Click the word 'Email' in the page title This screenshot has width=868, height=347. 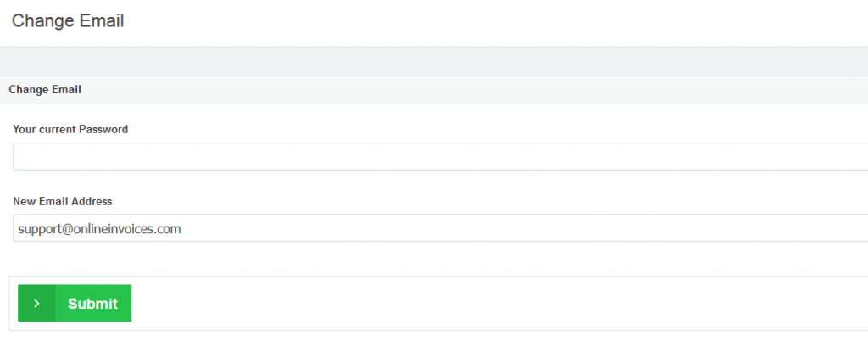[104, 21]
